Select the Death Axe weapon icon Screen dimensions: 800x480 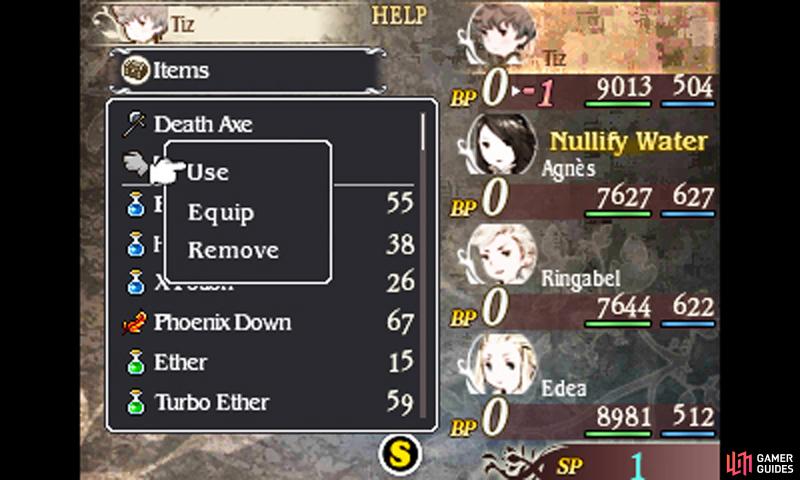pyautogui.click(x=134, y=124)
